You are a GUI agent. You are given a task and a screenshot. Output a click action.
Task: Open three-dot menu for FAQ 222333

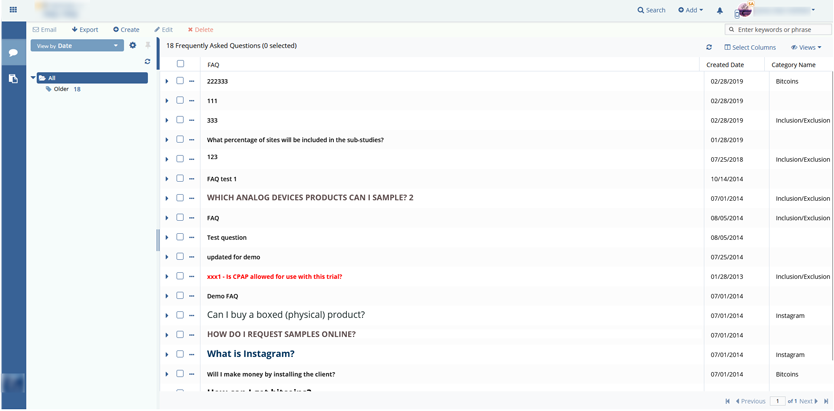point(192,81)
